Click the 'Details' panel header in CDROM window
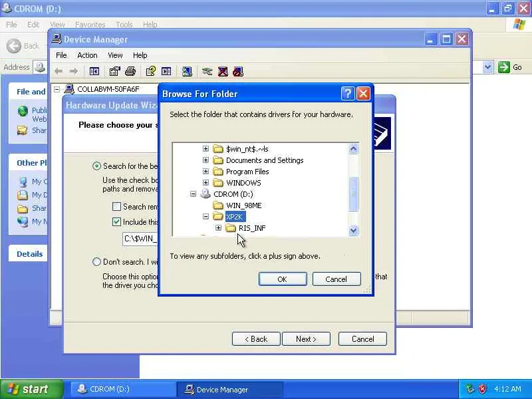 point(29,254)
